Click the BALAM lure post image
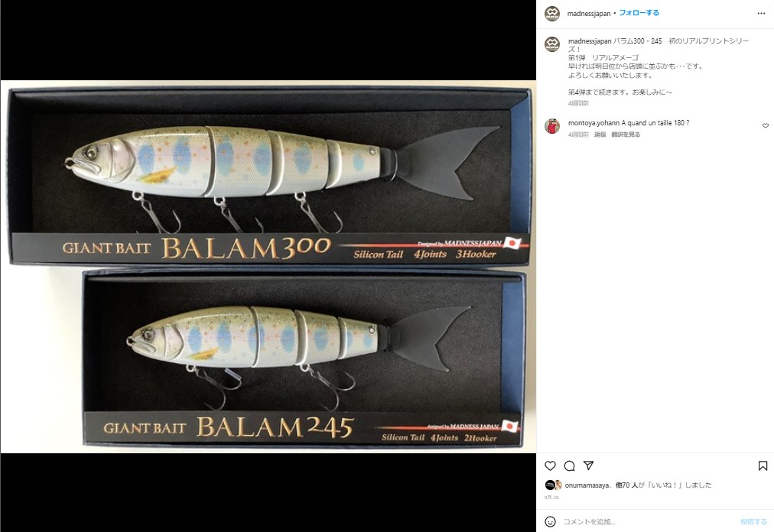The image size is (774, 532). 268,267
